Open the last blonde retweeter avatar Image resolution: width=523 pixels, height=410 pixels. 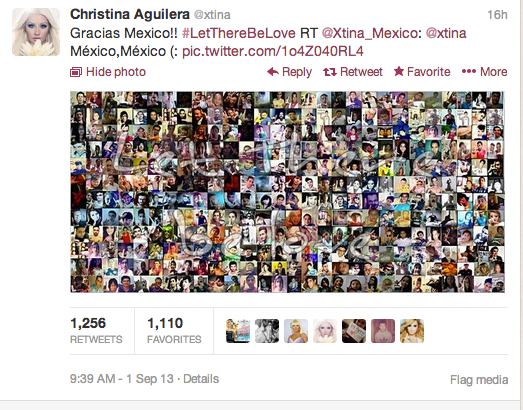[x=412, y=331]
